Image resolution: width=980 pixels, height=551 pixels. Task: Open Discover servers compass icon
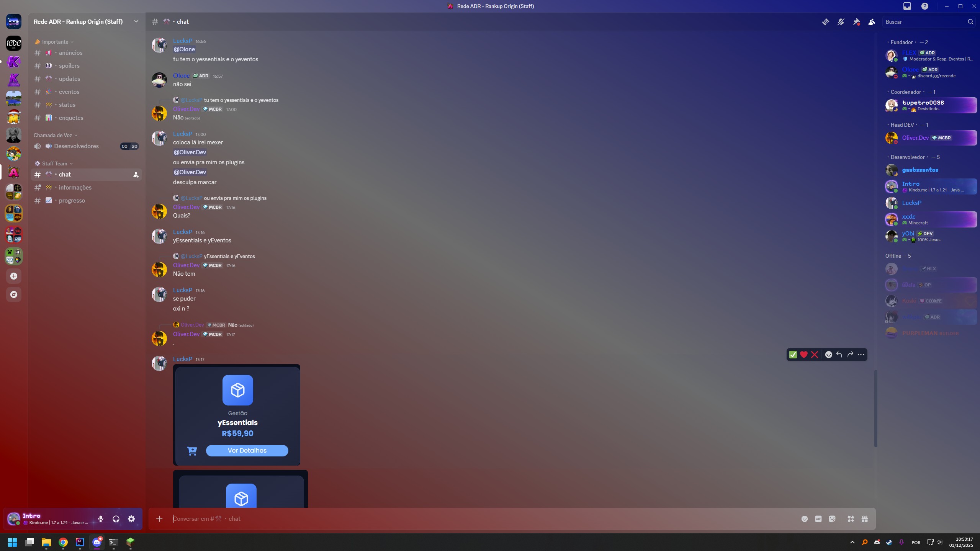[14, 294]
